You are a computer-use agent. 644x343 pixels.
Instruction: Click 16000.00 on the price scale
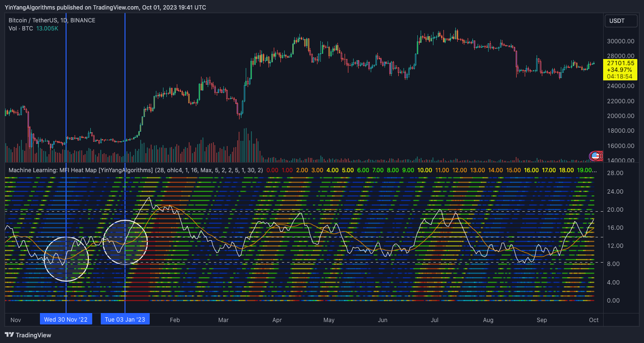621,146
